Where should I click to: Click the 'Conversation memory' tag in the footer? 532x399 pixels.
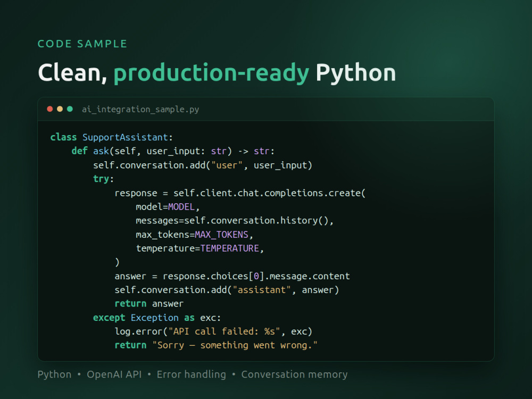pyautogui.click(x=295, y=374)
